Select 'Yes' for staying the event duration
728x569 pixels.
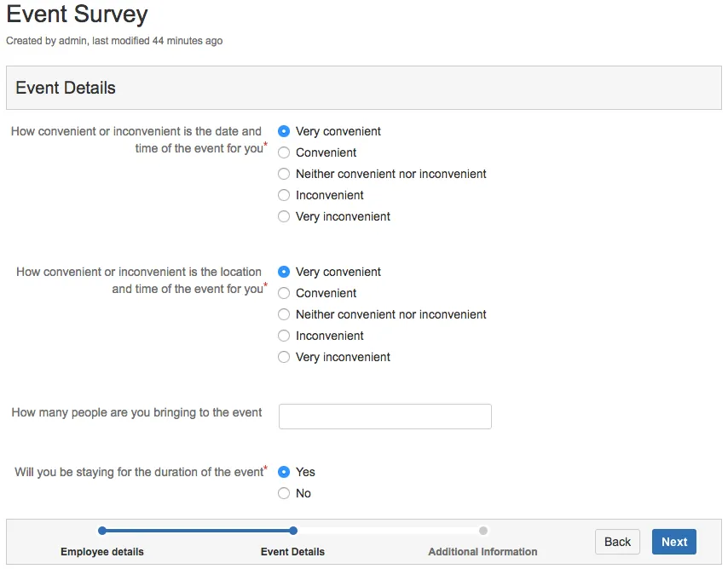pyautogui.click(x=284, y=472)
